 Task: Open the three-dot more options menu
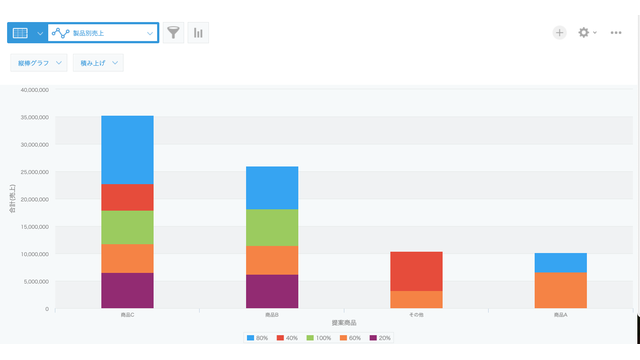tap(616, 33)
